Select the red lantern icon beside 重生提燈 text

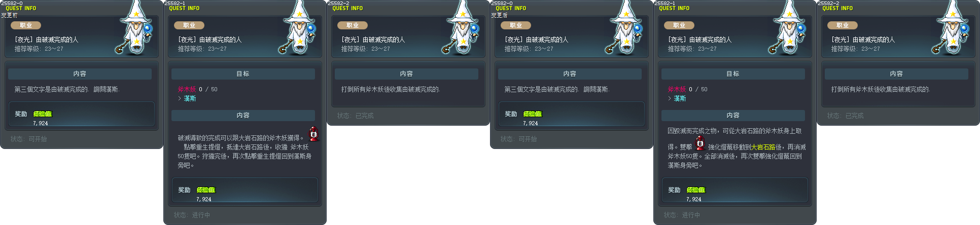pos(314,133)
